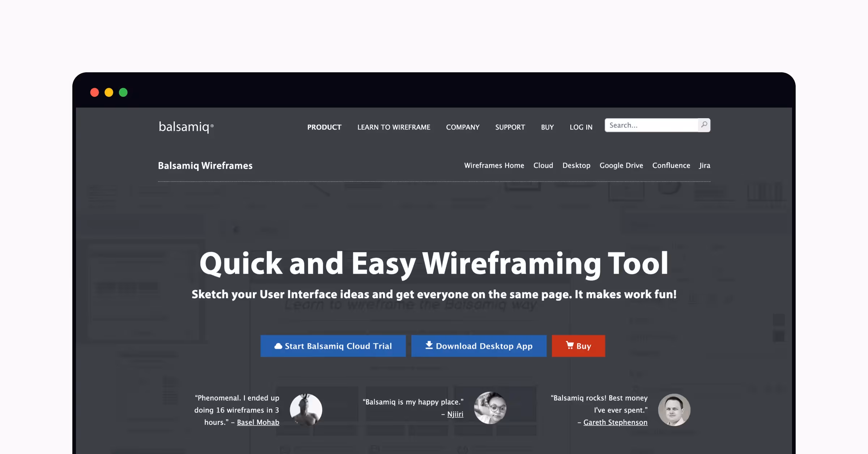This screenshot has height=454, width=868.
Task: Open the SUPPORT section
Action: (510, 127)
